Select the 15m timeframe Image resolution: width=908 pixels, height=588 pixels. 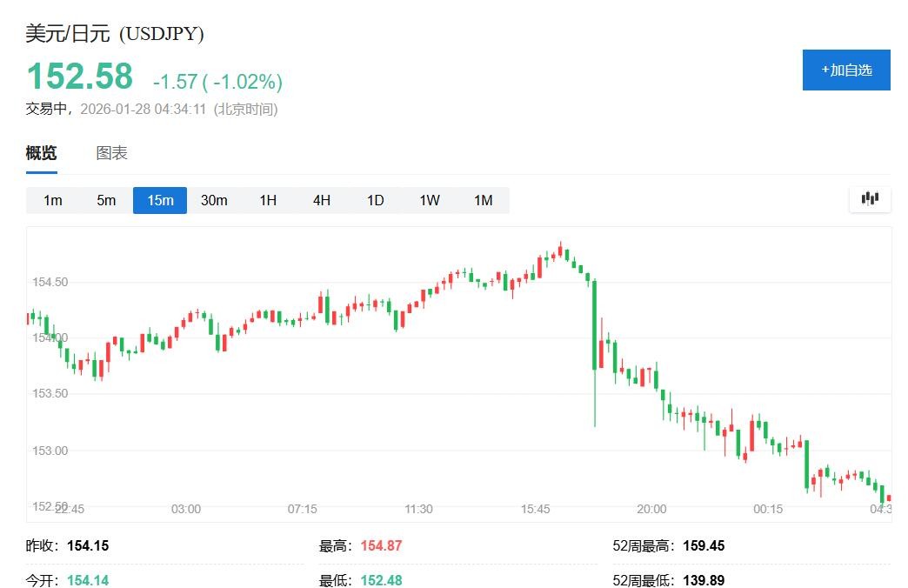click(160, 200)
